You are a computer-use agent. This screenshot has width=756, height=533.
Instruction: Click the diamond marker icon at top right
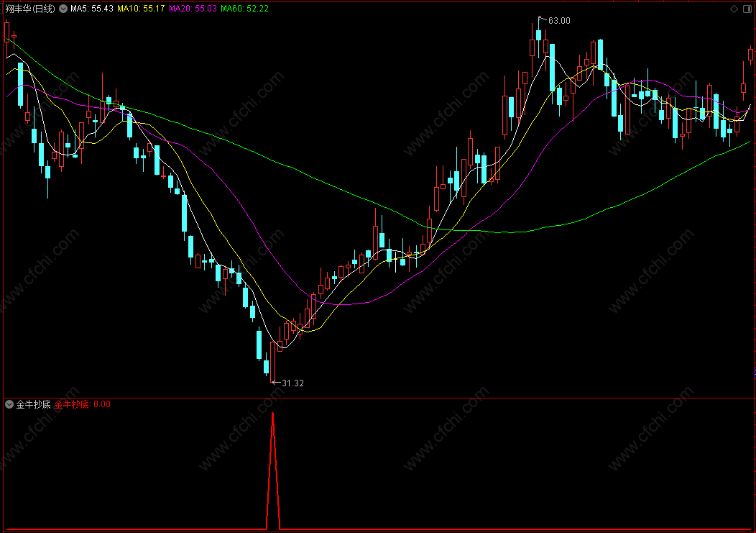pos(734,9)
